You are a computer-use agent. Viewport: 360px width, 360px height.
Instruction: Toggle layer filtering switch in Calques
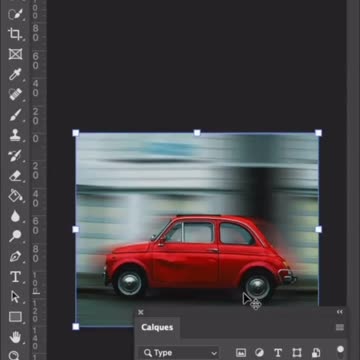click(340, 352)
